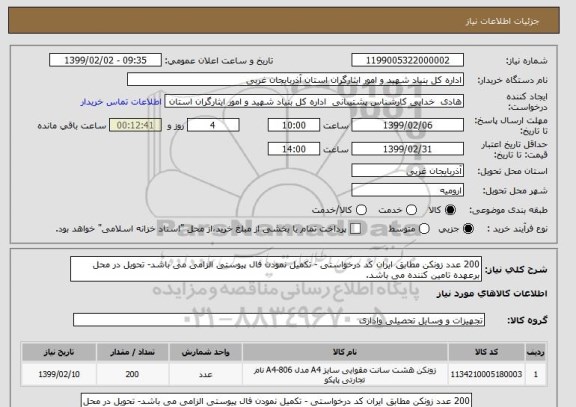The height and width of the screenshot is (407, 576).
Task: Click the request creator field هادی خدایی
Action: pos(314,101)
